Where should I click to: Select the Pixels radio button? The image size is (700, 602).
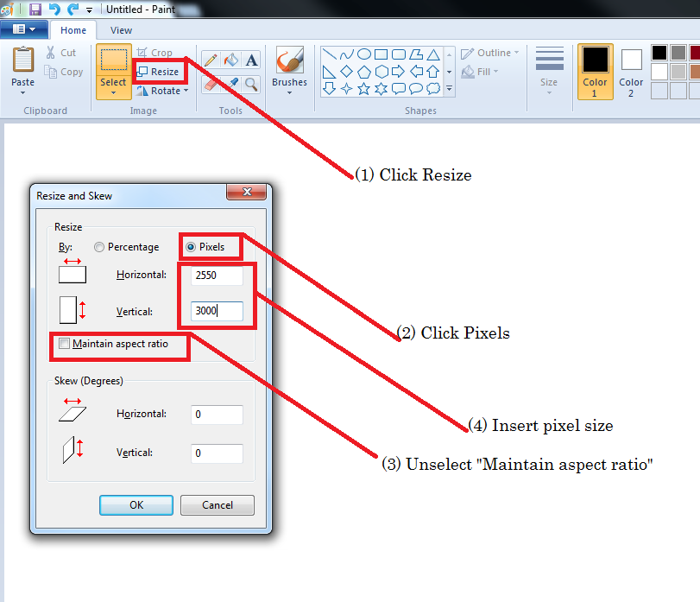191,247
